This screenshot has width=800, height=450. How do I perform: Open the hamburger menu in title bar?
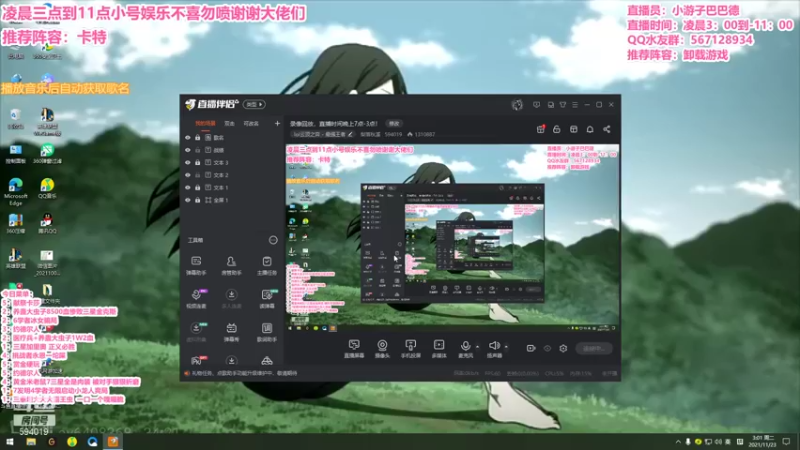click(x=575, y=105)
